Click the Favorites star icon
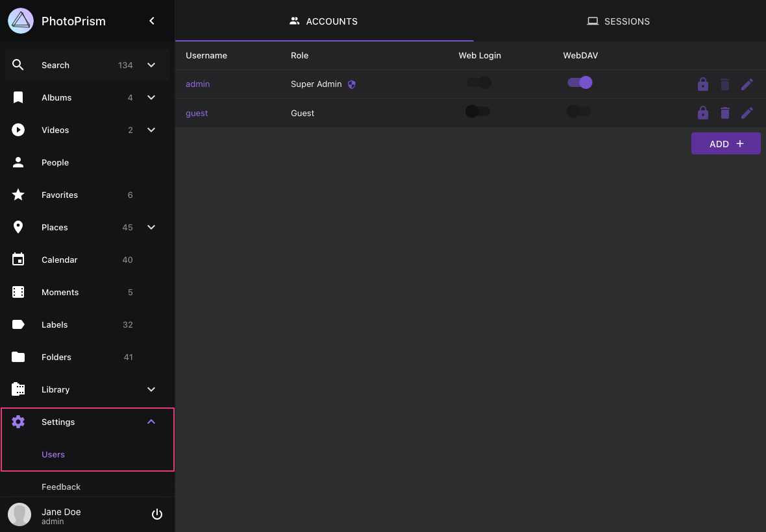 coord(18,195)
